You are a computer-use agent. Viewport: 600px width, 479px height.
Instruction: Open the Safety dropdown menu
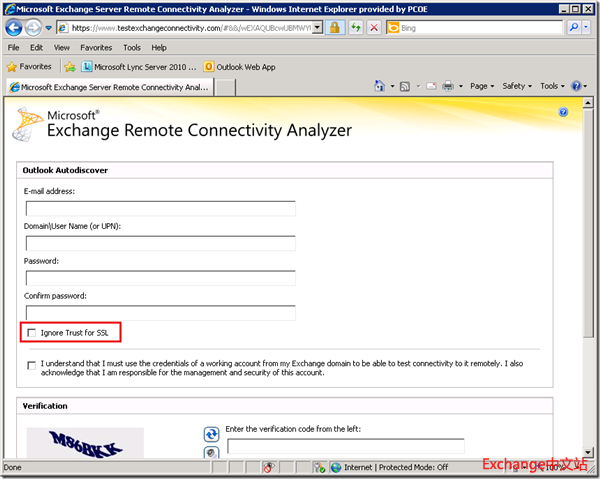coord(516,87)
